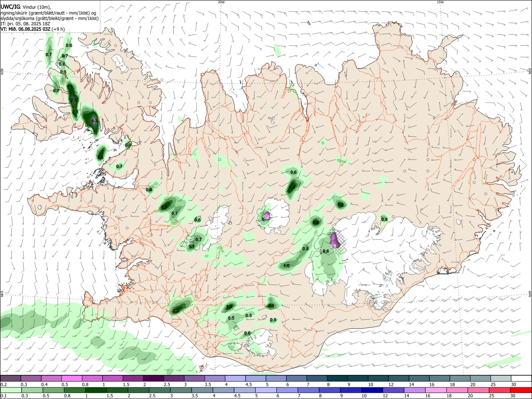Select top-row dark teal swatch between 9 and 10
532x399 pixels.
click(358, 378)
